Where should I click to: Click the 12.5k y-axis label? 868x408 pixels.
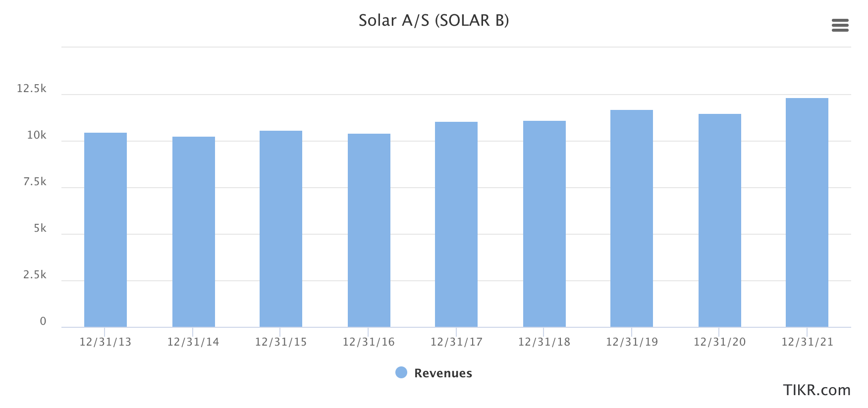tap(31, 89)
